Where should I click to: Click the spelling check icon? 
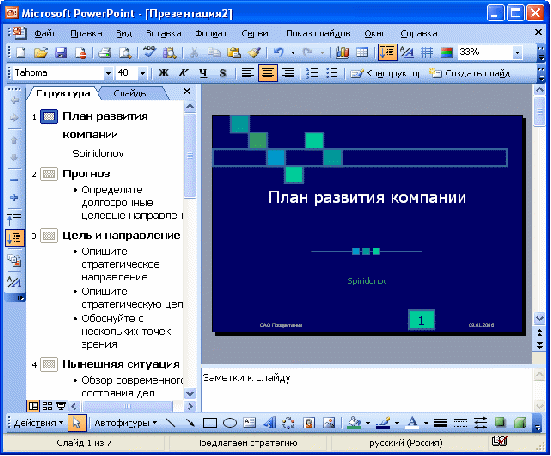point(149,53)
